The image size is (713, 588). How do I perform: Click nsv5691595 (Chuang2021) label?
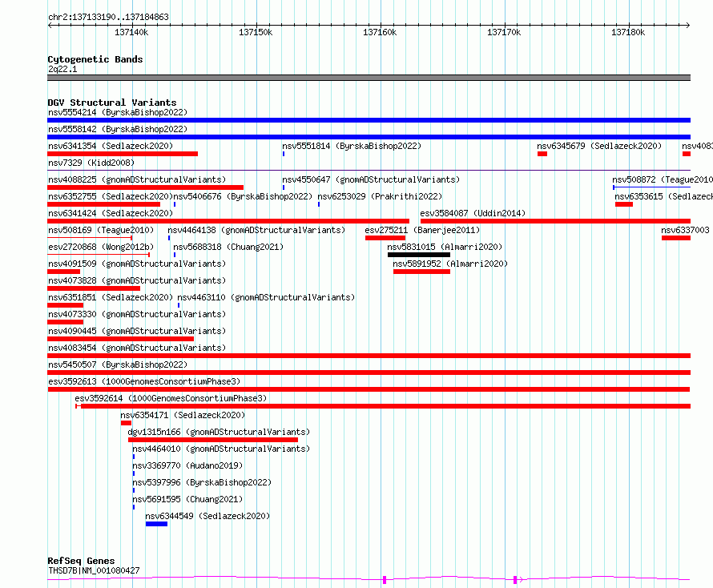pos(187,499)
